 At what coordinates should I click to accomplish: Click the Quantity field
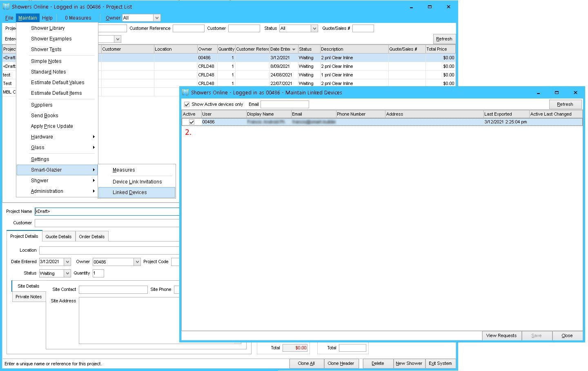(98, 273)
